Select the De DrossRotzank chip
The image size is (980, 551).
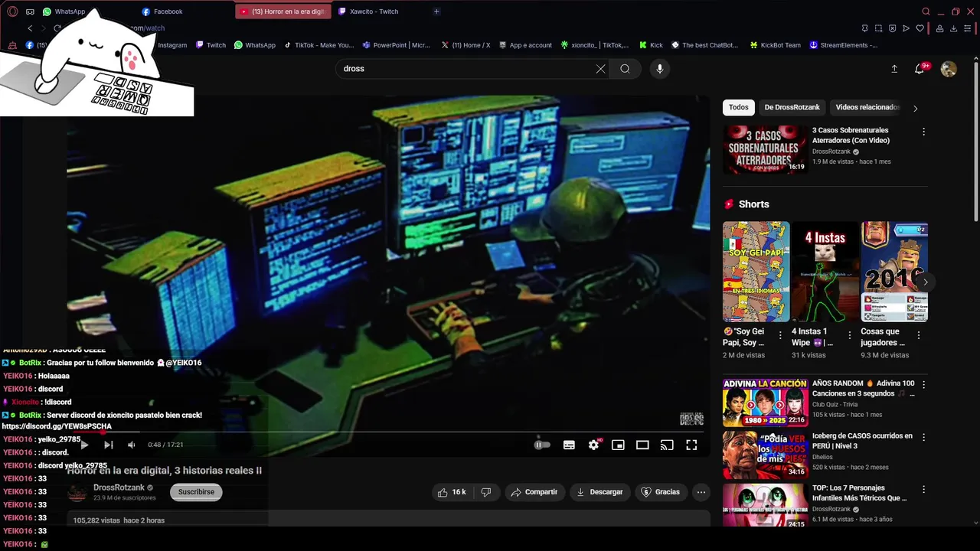click(x=792, y=108)
